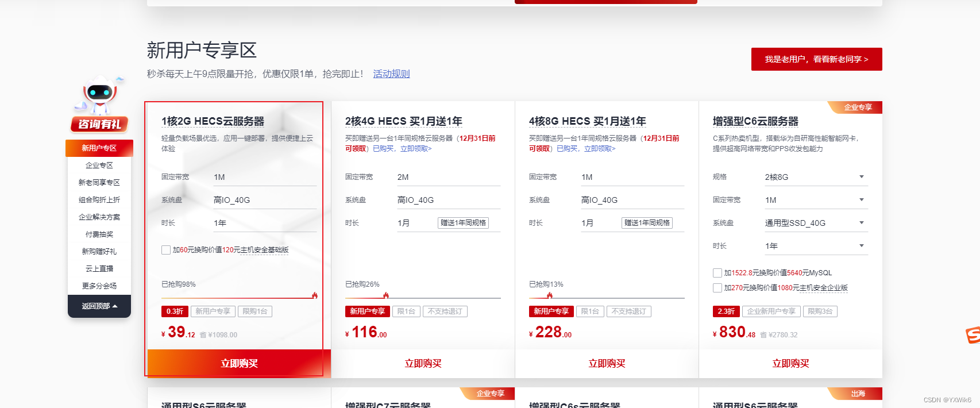Click 立即购买 for 2核4G HECS
Viewport: 980px width, 408px height.
[423, 364]
